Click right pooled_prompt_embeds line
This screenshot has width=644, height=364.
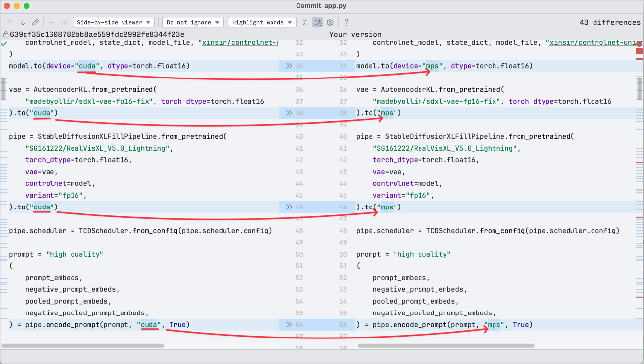pyautogui.click(x=416, y=301)
